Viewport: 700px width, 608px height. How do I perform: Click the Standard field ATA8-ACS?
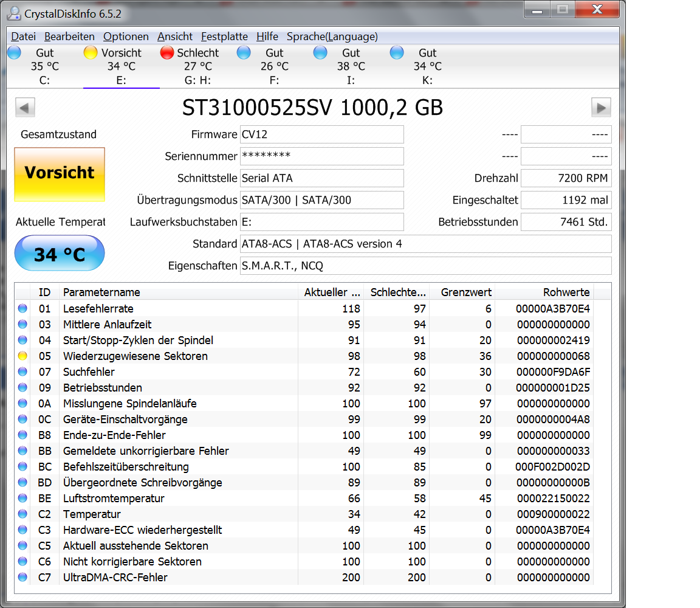tap(426, 244)
